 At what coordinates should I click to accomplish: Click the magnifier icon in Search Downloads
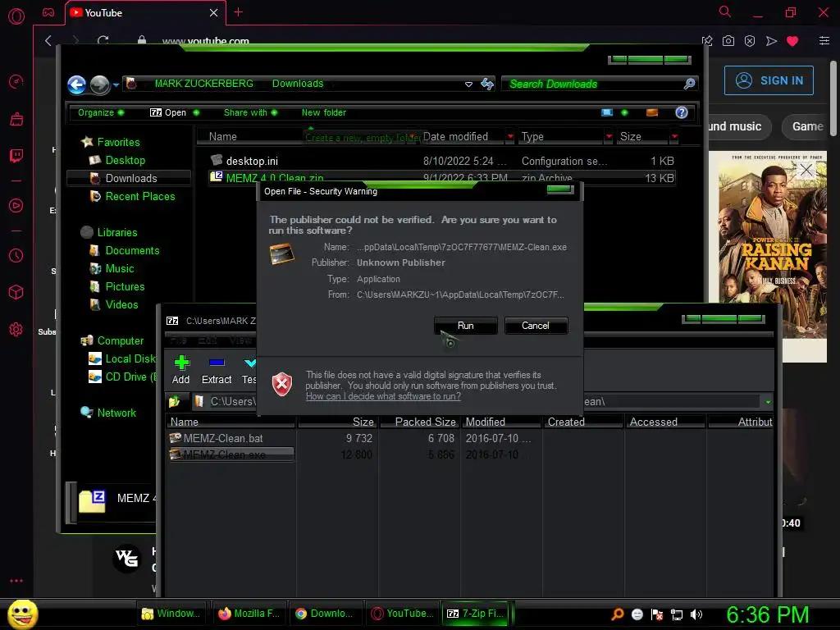click(x=689, y=84)
